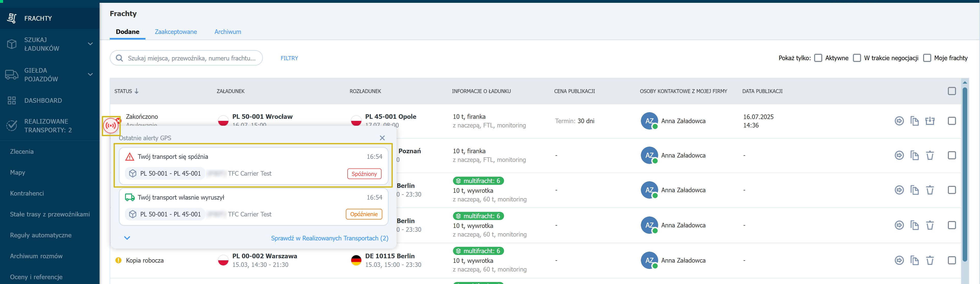This screenshot has width=980, height=284.
Task: Click the Dashboard grid icon
Action: click(12, 100)
